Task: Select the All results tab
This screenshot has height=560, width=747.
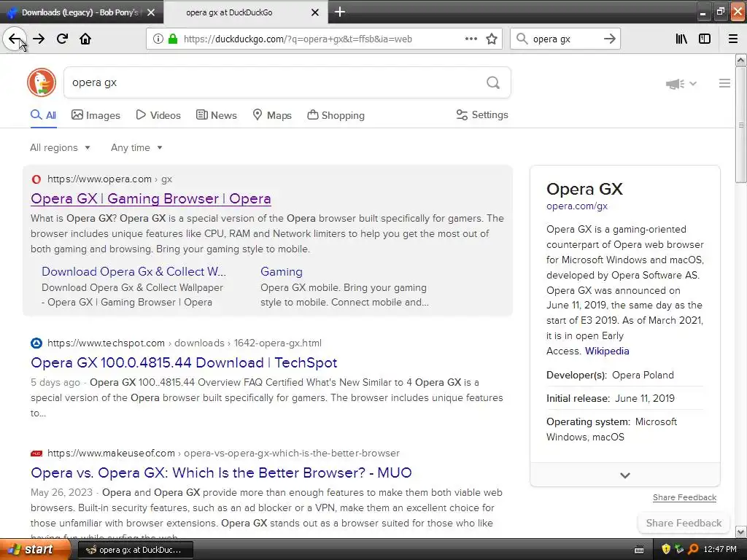Action: [43, 115]
